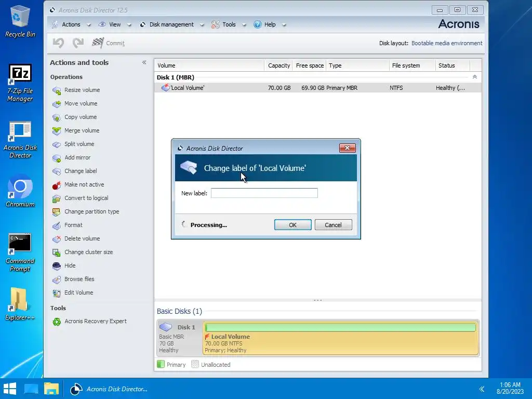The width and height of the screenshot is (532, 399).
Task: Click the Move volume icon
Action: pos(56,104)
